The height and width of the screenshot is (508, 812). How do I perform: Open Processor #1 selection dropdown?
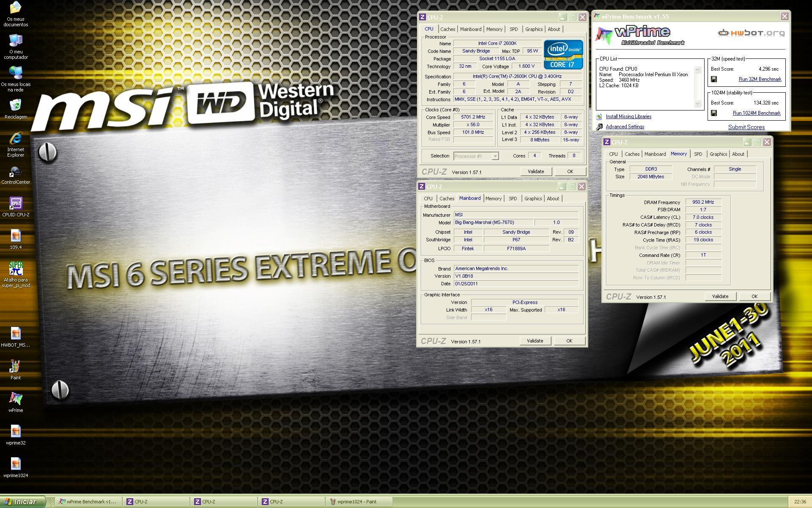476,156
